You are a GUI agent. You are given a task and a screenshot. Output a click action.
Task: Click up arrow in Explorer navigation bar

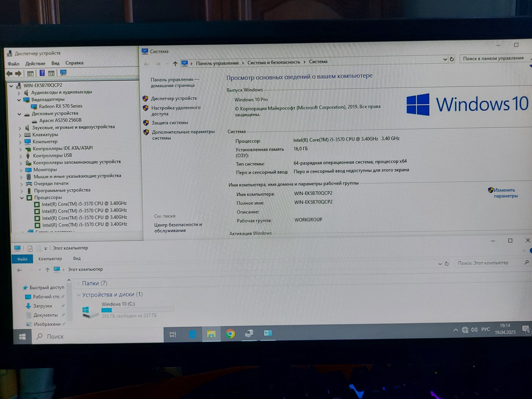point(47,270)
